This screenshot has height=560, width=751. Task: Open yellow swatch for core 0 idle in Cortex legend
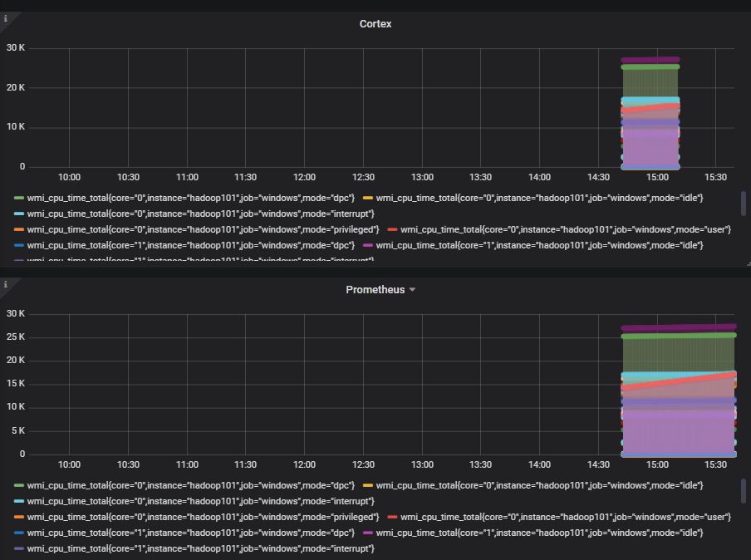point(368,198)
